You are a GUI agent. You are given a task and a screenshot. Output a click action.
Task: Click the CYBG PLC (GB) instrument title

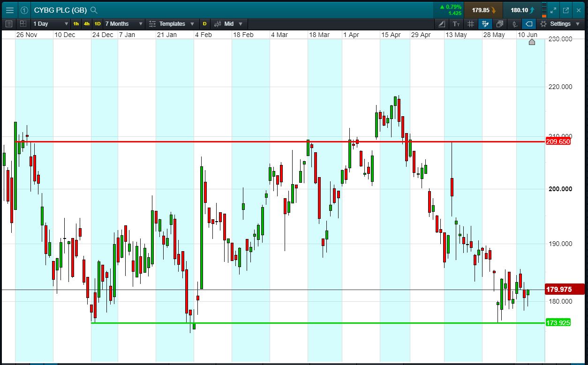pyautogui.click(x=60, y=10)
